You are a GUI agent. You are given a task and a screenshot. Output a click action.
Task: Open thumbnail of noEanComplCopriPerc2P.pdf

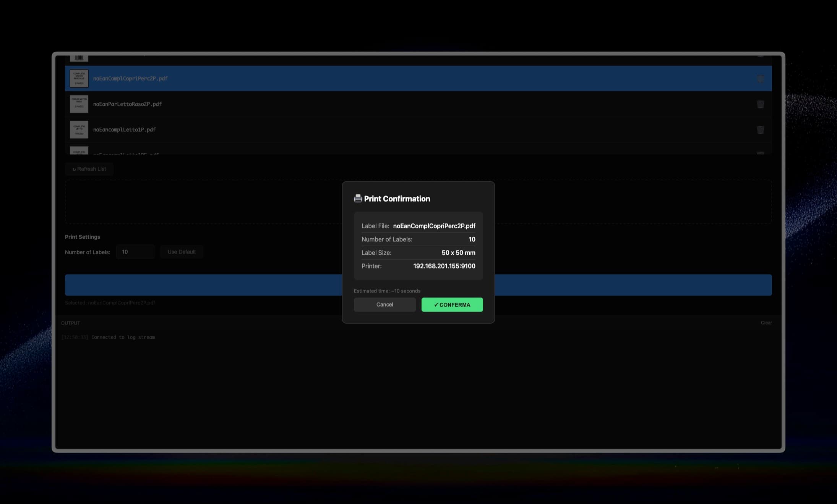pos(79,78)
